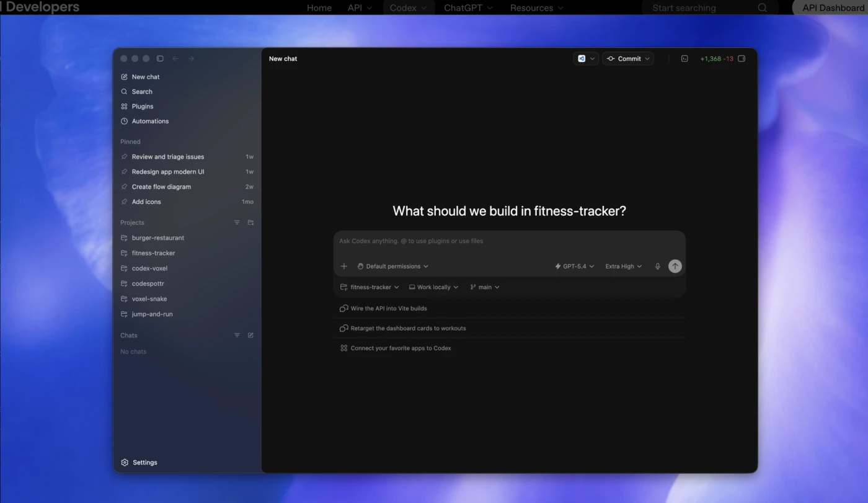Image resolution: width=868 pixels, height=503 pixels.
Task: Open pinned chat Create flow diagram
Action: coord(187,187)
